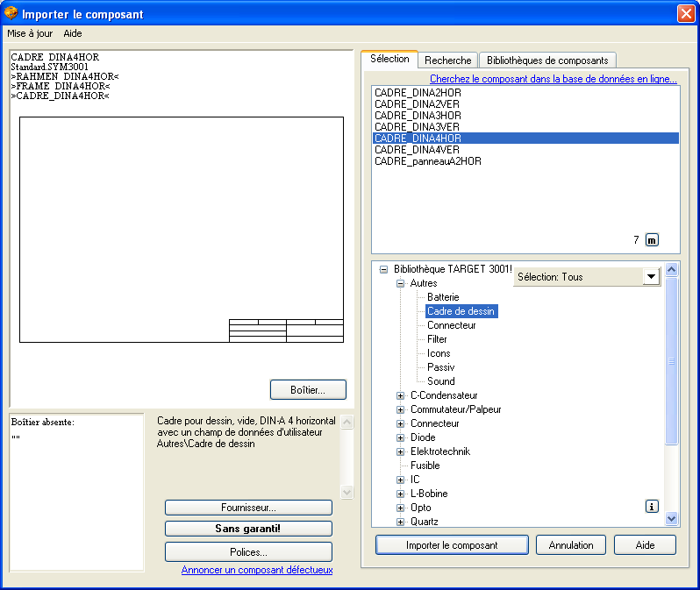Collapse the Bibliothèque TARGET 3001! tree node
The height and width of the screenshot is (590, 700).
click(383, 270)
